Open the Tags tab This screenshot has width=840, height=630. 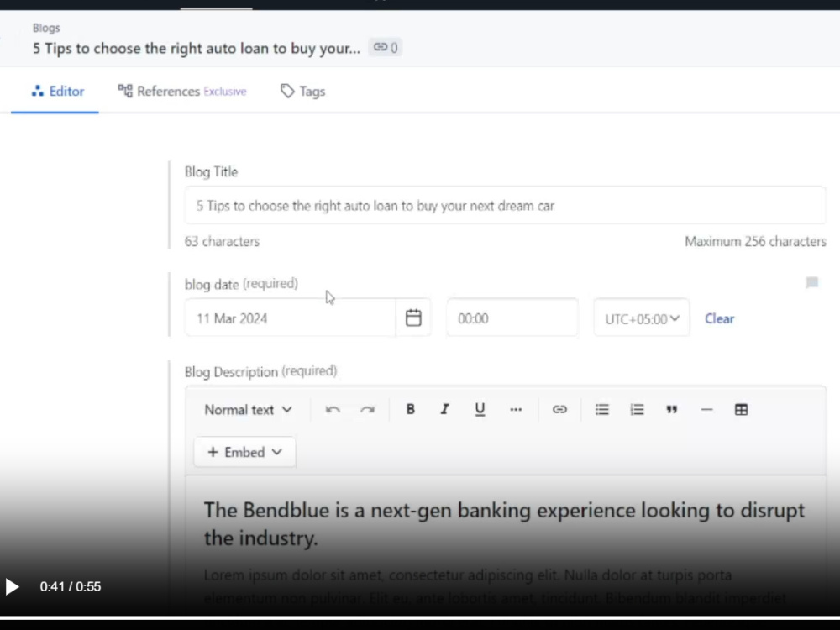click(x=303, y=91)
